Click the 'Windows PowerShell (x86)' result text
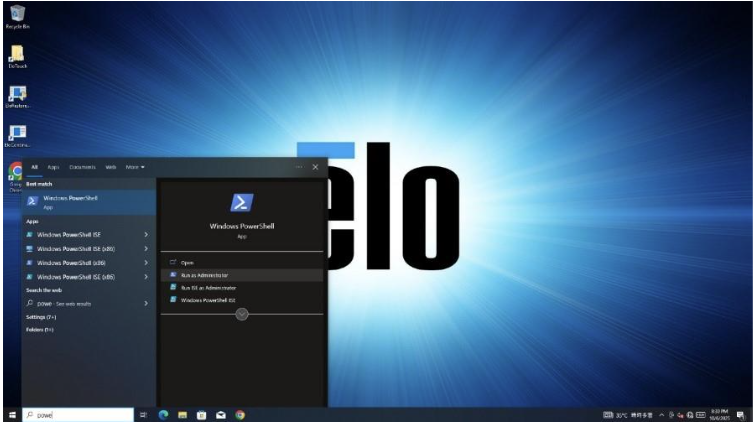The height and width of the screenshot is (422, 753). coord(72,263)
